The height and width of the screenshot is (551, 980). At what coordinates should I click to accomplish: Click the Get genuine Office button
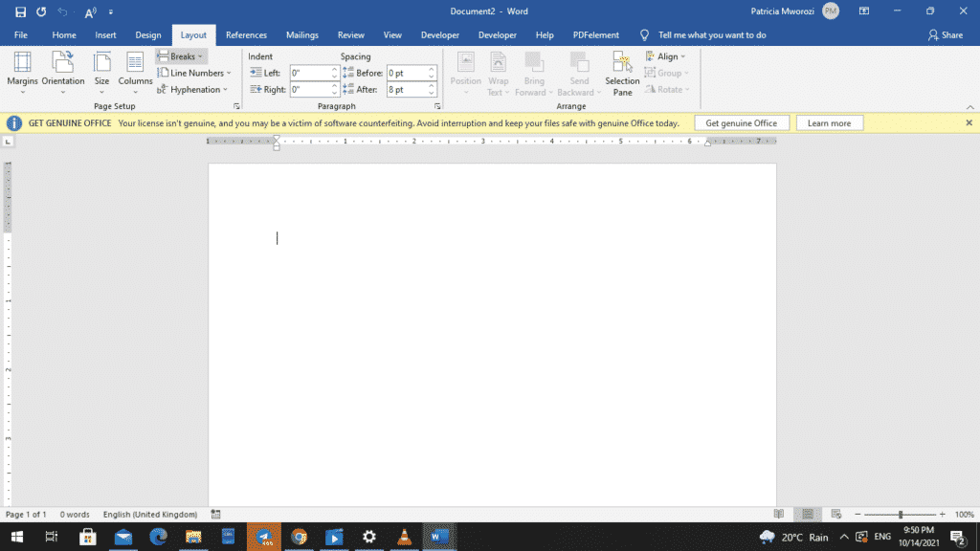click(742, 123)
